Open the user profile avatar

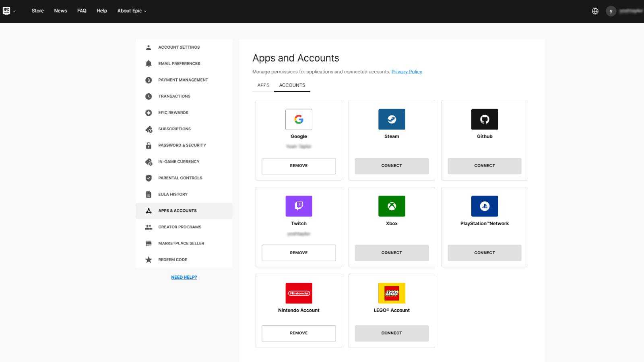611,11
